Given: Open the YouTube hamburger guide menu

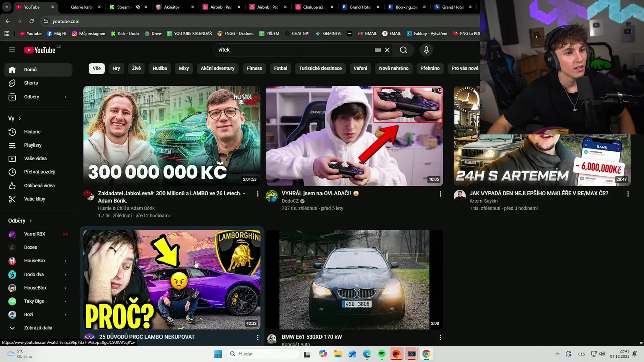Looking at the screenshot, I should [x=12, y=50].
